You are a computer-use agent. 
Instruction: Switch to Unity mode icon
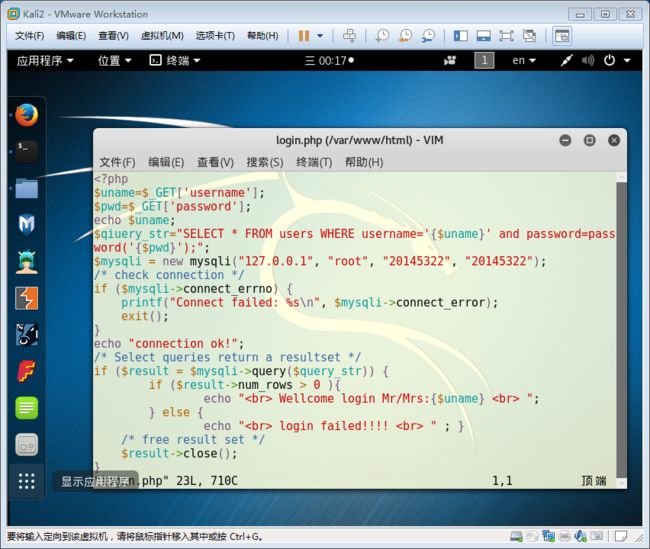[x=529, y=36]
